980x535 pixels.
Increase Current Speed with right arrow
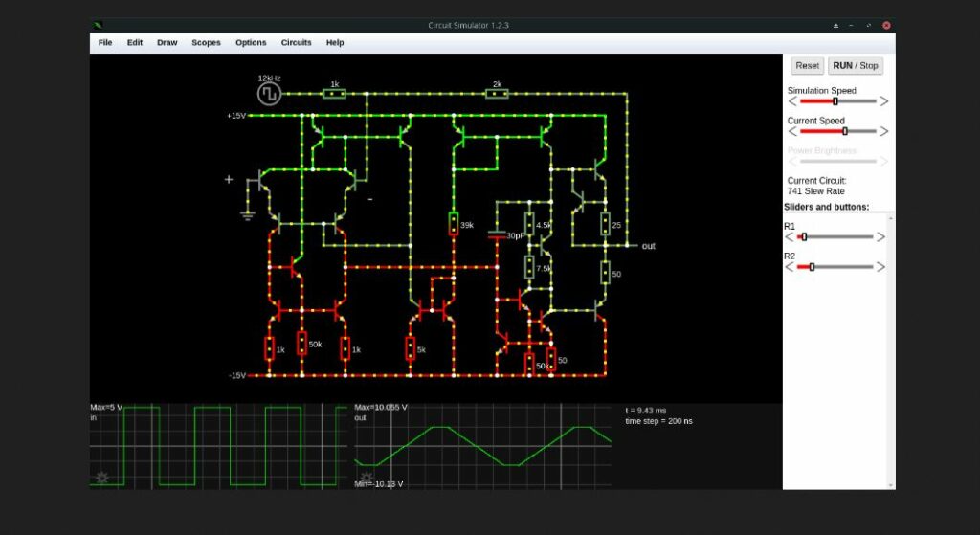click(883, 131)
